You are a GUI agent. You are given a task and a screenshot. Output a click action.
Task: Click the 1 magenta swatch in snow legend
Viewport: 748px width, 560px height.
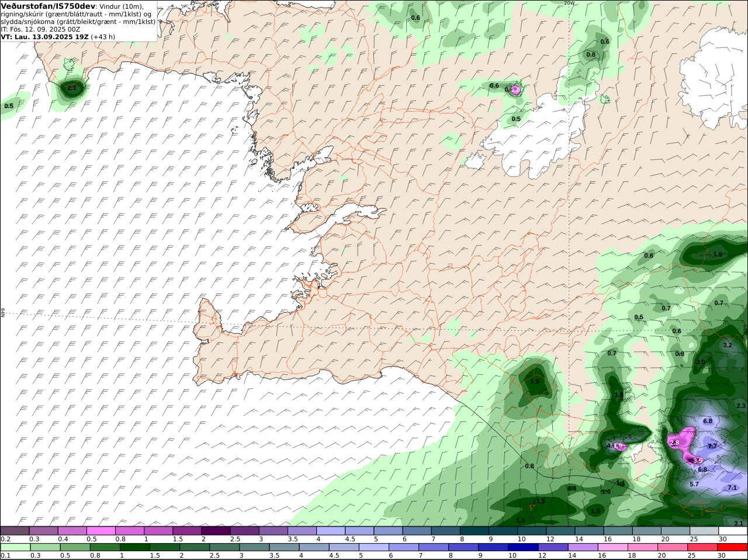(x=158, y=531)
